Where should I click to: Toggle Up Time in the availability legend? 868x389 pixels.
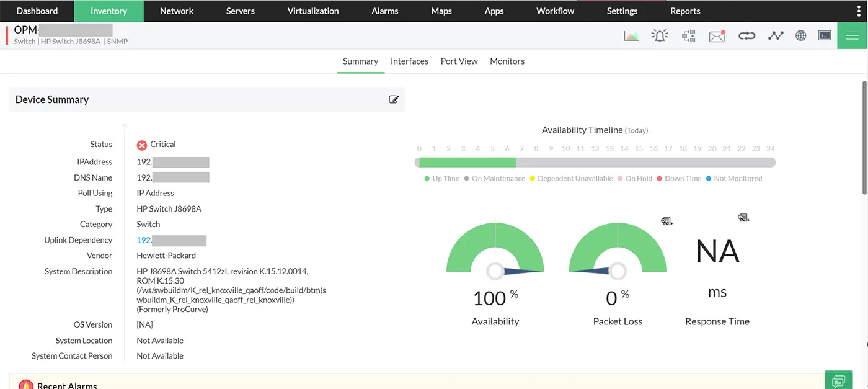tap(441, 178)
